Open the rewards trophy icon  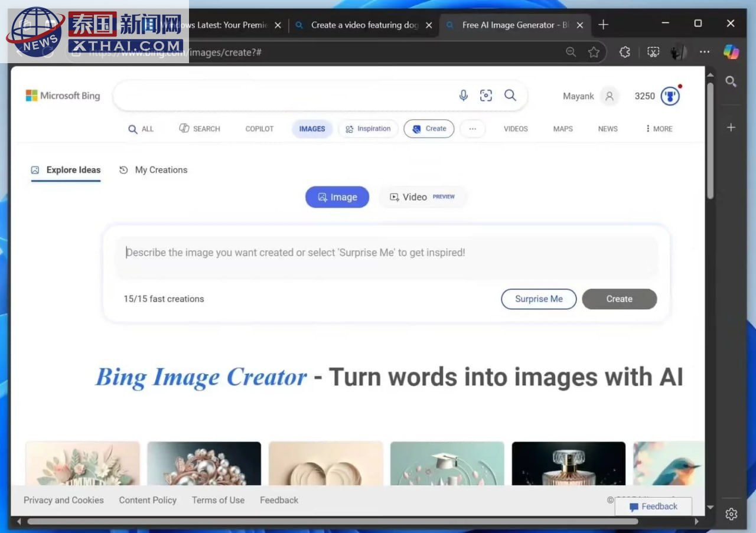670,96
